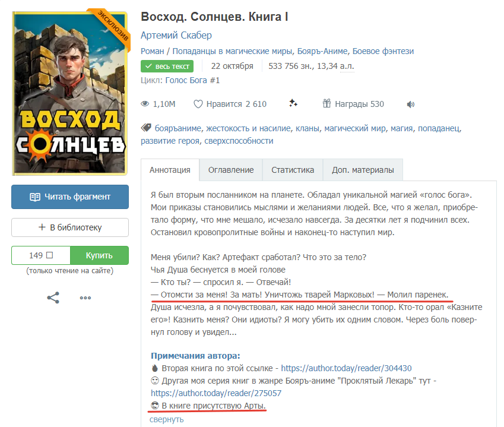Click the eye views icon

pos(145,104)
